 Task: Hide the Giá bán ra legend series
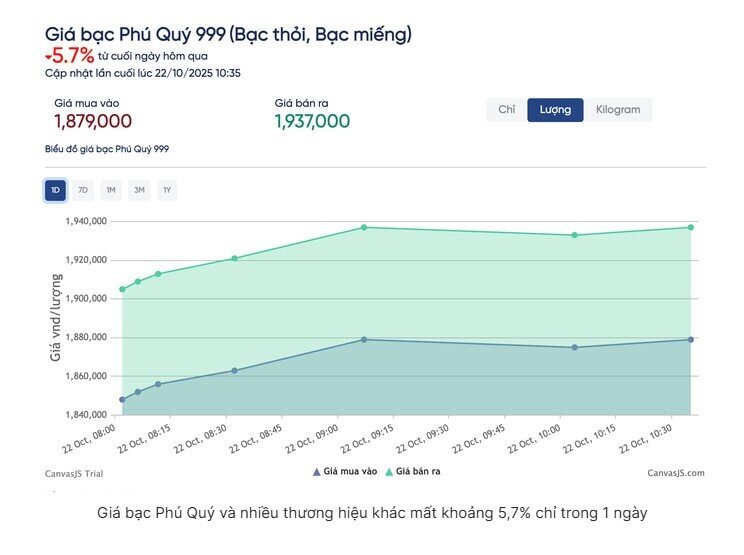[x=413, y=470]
